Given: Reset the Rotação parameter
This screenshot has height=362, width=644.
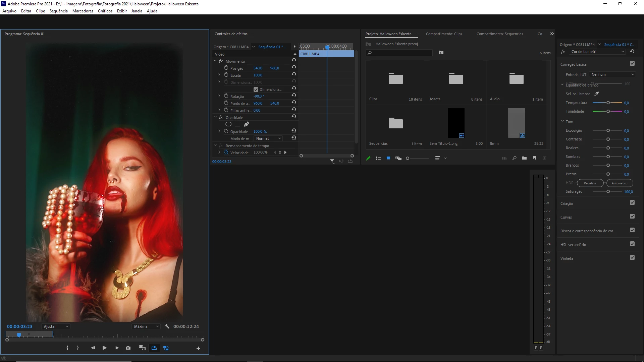Looking at the screenshot, I should pos(293,96).
